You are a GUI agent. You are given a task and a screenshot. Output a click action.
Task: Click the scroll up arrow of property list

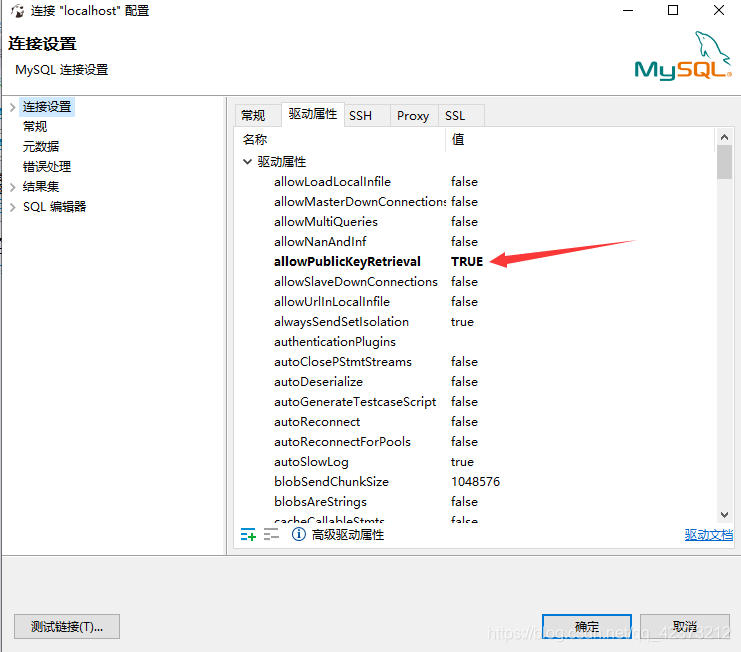coord(724,137)
